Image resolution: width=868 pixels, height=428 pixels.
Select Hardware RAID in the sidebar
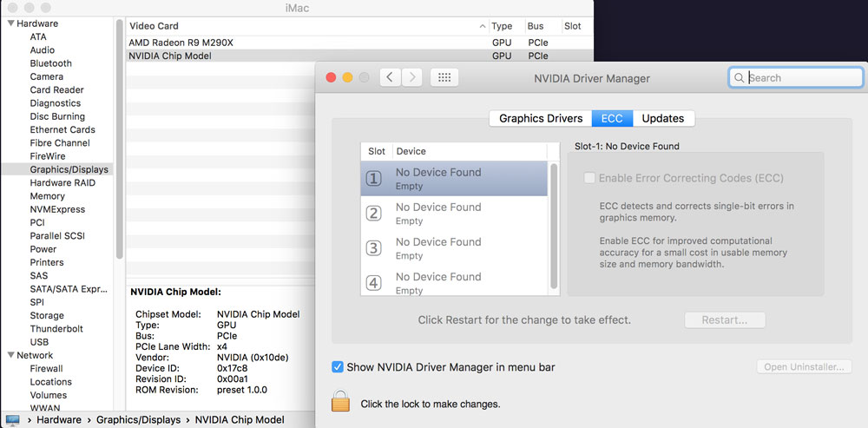coord(62,182)
